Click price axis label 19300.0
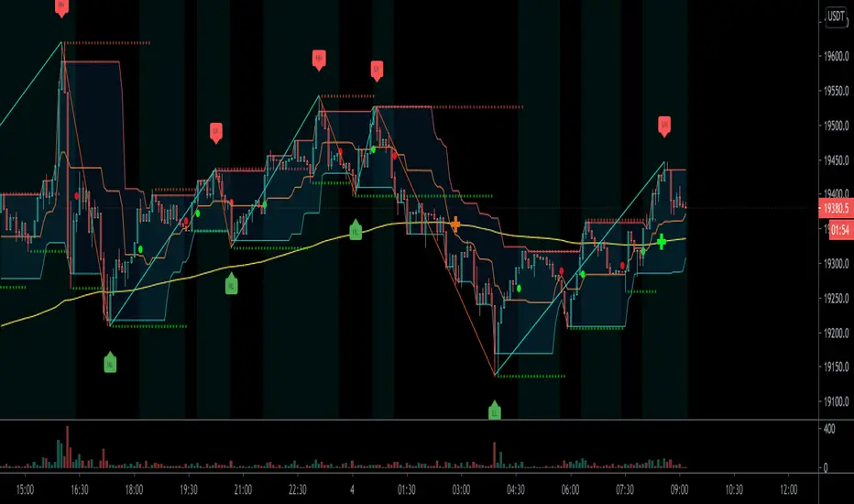 [836, 264]
